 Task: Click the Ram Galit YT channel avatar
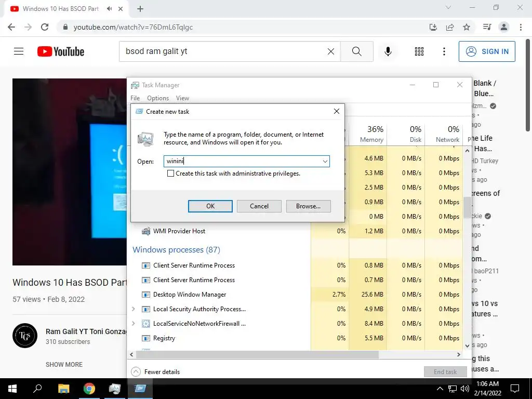(x=25, y=336)
